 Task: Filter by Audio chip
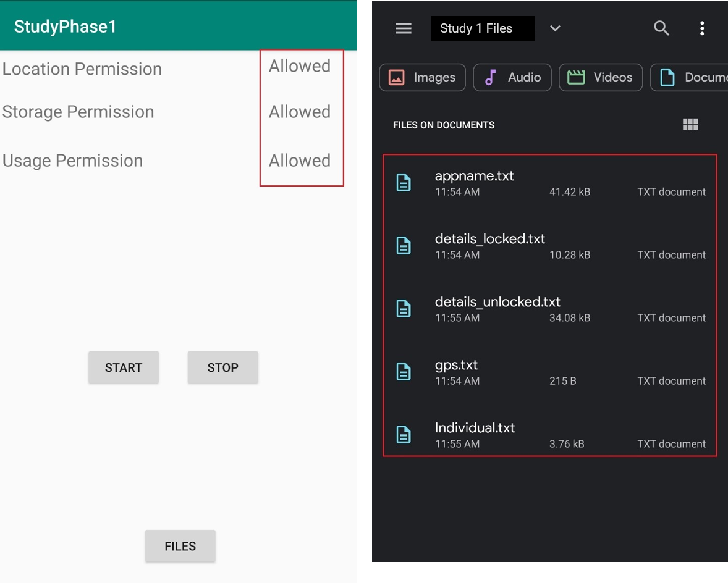[x=512, y=77]
